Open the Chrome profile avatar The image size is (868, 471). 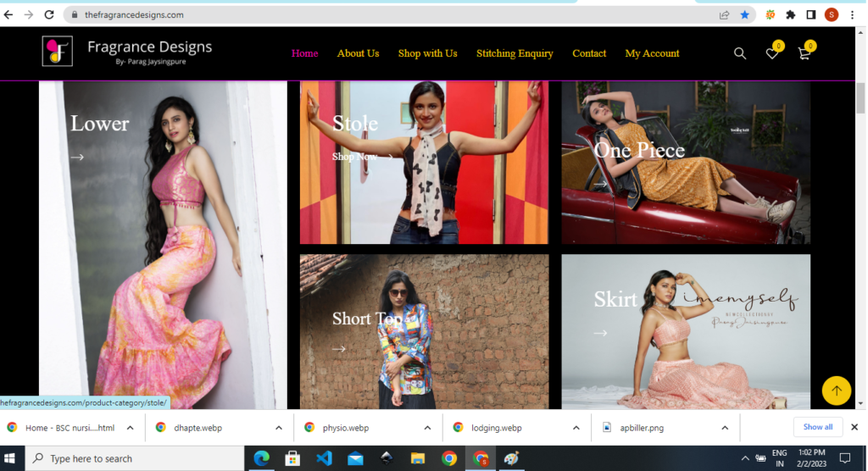pyautogui.click(x=832, y=15)
